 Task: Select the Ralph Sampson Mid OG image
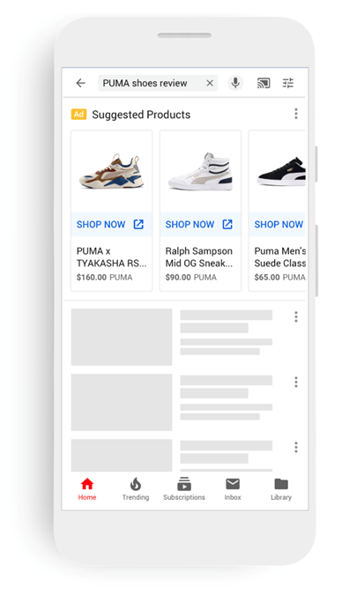click(200, 171)
